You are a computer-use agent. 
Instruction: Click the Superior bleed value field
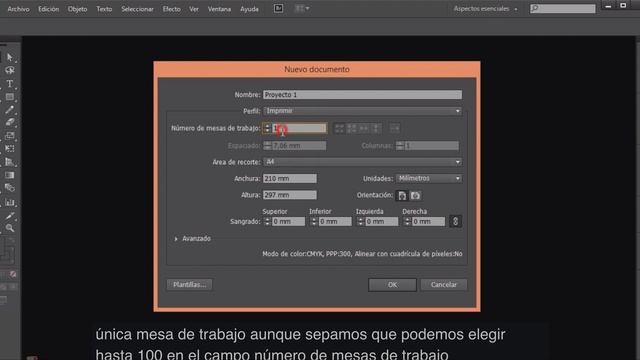coord(288,221)
